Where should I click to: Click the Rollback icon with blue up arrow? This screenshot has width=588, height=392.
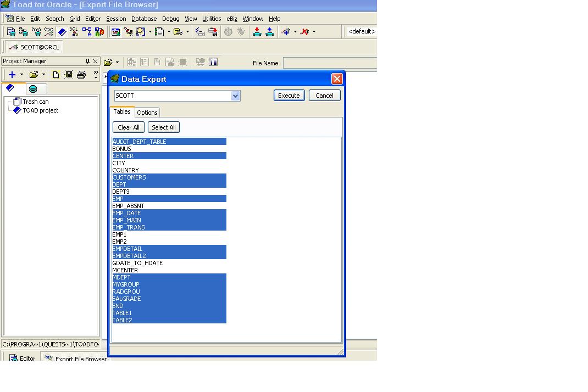(x=269, y=32)
